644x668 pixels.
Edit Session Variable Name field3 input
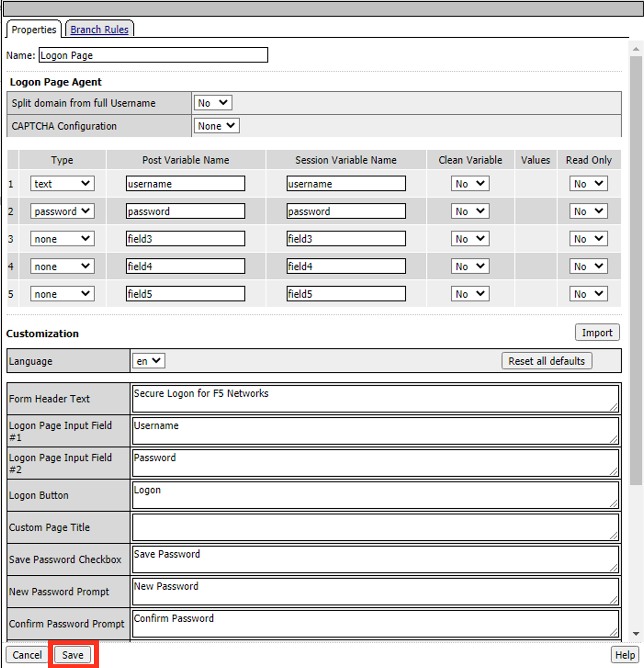pyautogui.click(x=346, y=239)
